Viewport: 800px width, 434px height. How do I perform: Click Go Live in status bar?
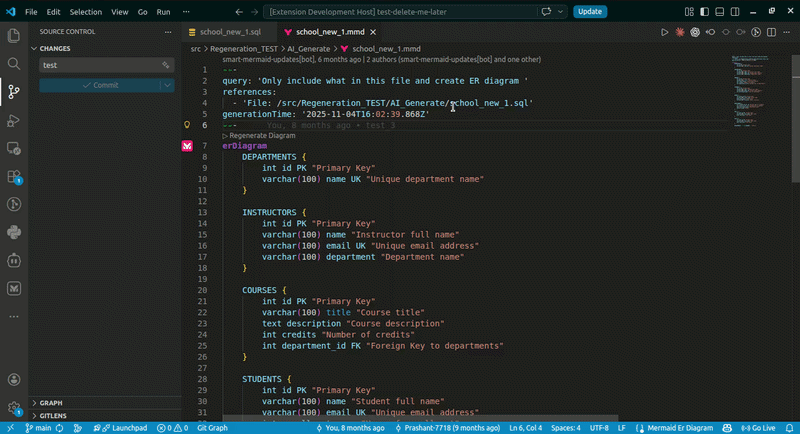pyautogui.click(x=758, y=428)
